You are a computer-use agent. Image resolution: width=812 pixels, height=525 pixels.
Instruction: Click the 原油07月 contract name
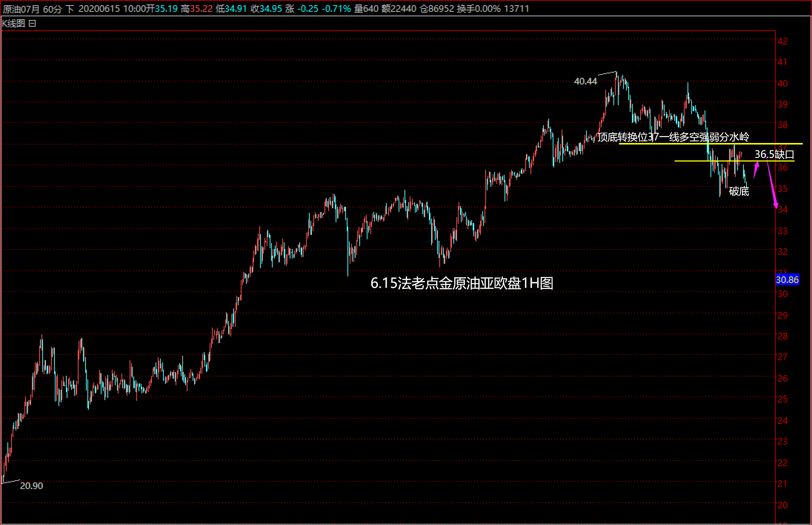[21, 9]
